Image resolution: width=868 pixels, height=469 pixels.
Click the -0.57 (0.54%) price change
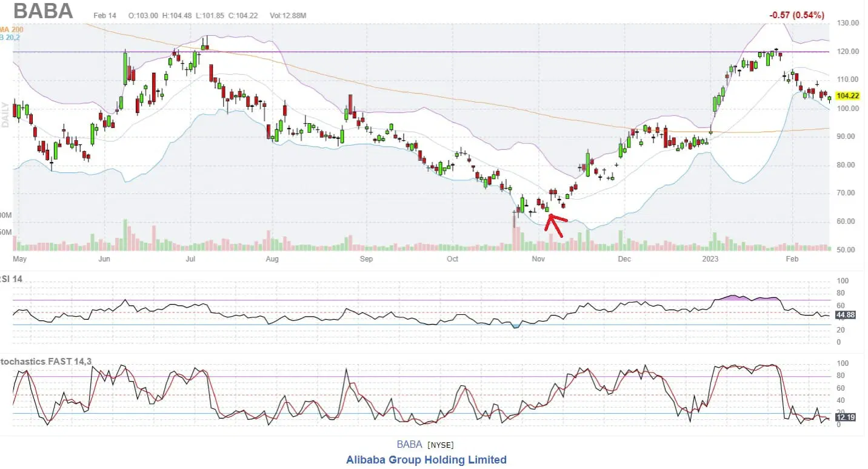[x=796, y=15]
